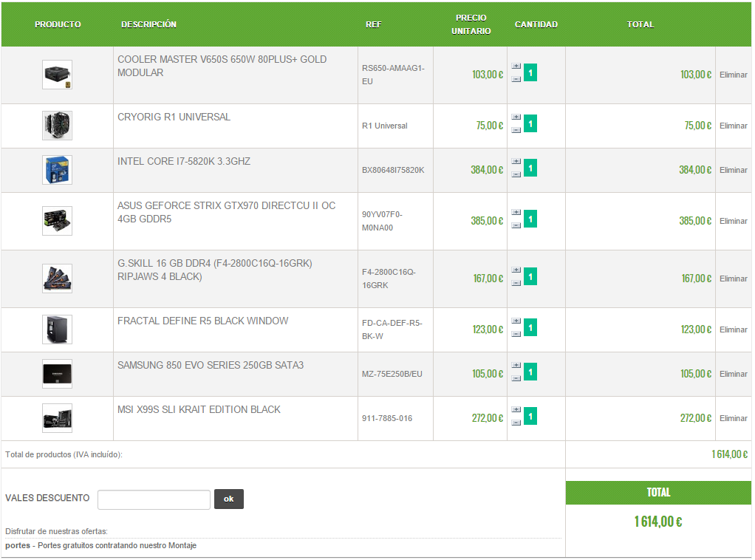Viewport: 755px width, 560px height.
Task: Open Intel Core I7-5820K 3.3GHZ description
Action: pos(184,161)
